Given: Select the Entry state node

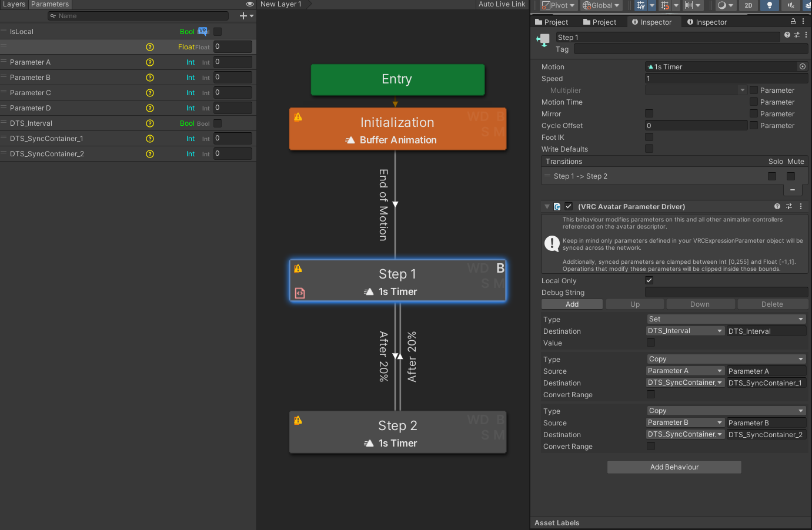Looking at the screenshot, I should [x=397, y=79].
